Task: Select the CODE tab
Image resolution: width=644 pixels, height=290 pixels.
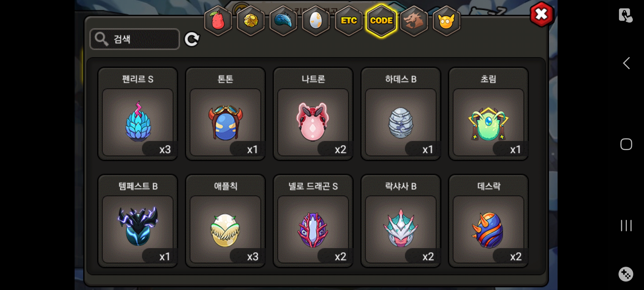Action: coord(381,21)
